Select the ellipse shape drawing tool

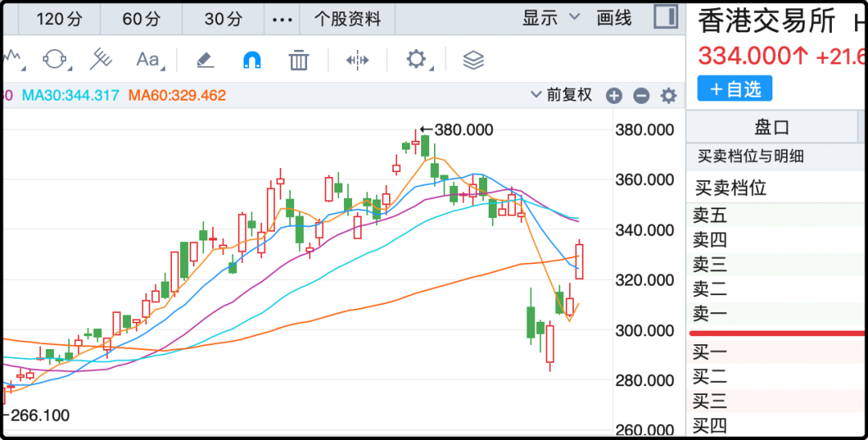[55, 60]
